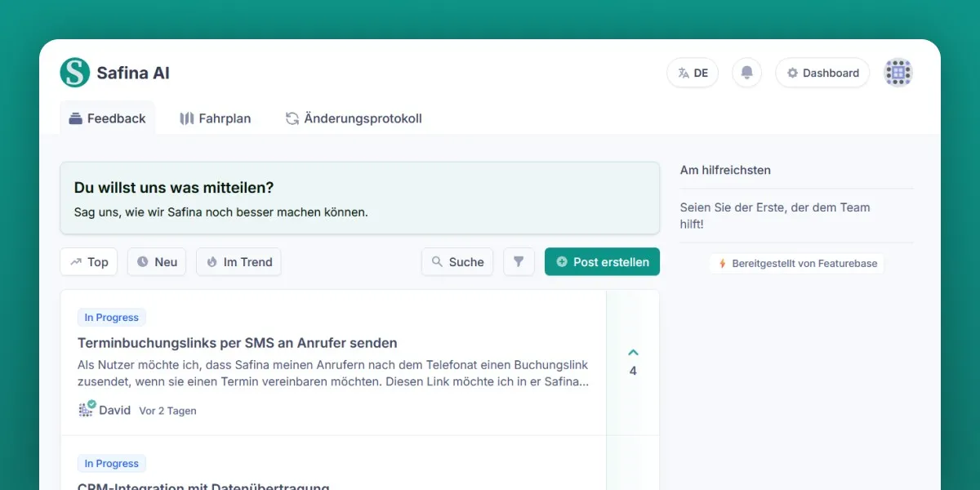Screen dimensions: 980x490
Task: Follow the Bereitgestellt von Featurebase link
Action: coord(795,263)
